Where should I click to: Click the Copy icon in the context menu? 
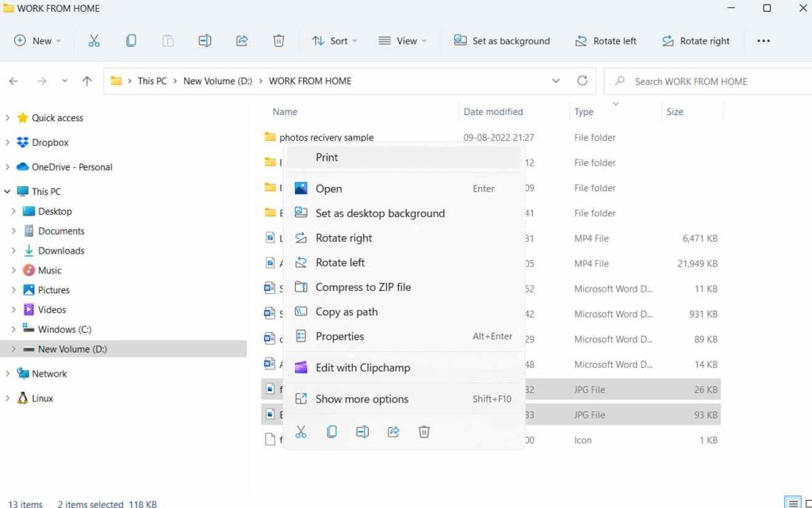click(332, 432)
